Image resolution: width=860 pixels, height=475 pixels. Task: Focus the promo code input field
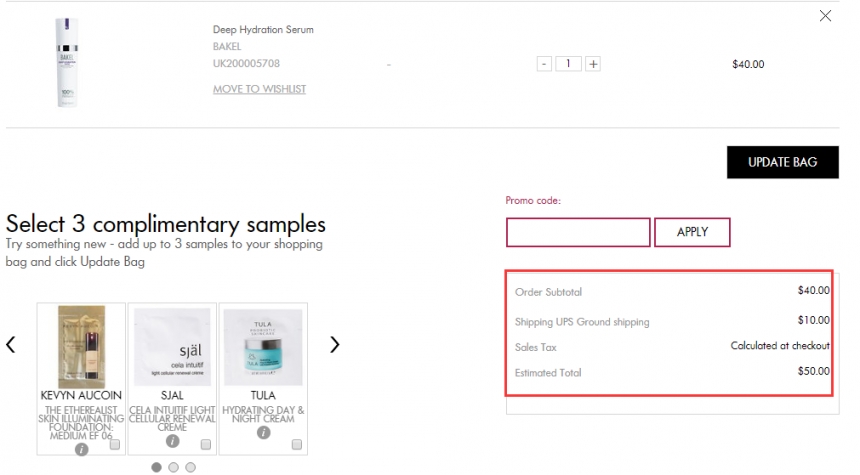(578, 232)
